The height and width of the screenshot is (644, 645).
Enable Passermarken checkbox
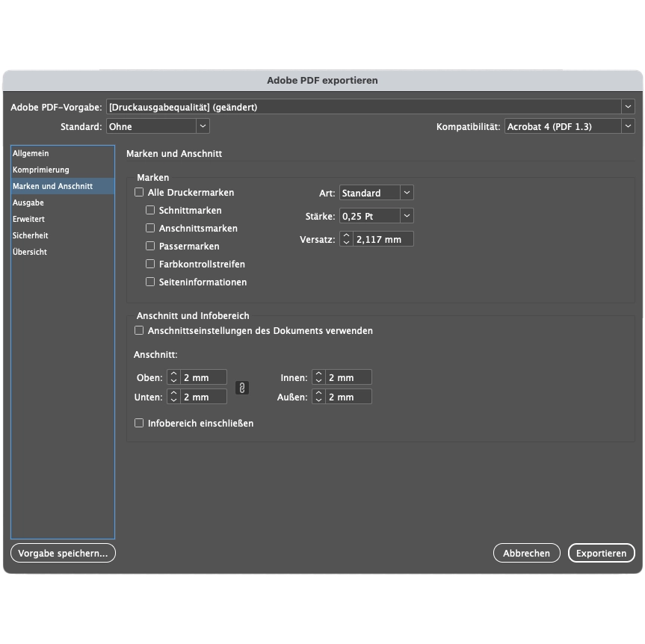click(150, 246)
